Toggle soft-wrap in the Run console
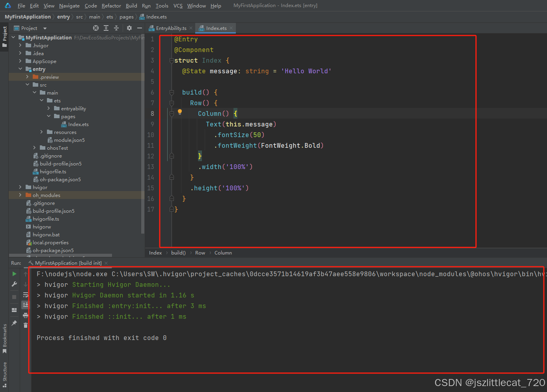Screen dimensions: 547x392 click(26, 295)
